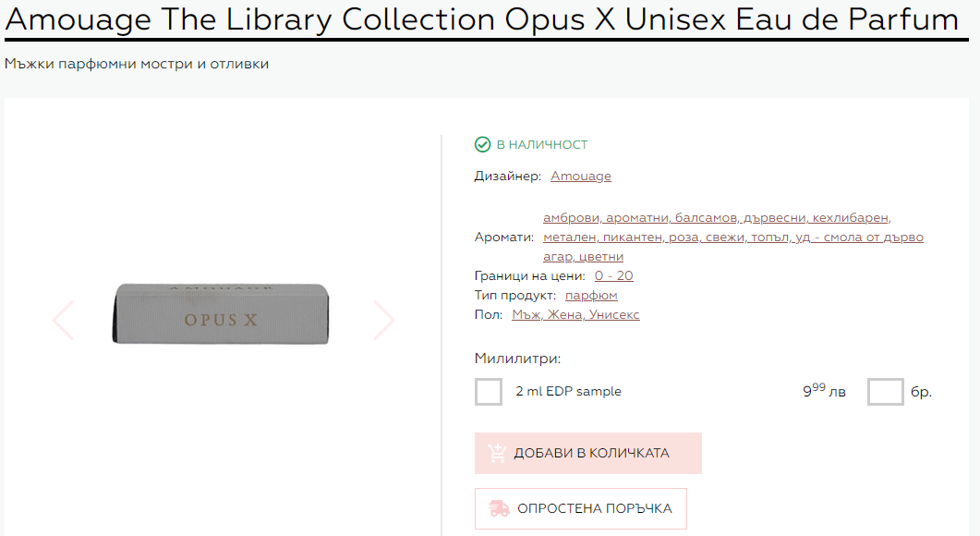Show the next product image
This screenshot has height=536, width=980.
coord(383,320)
